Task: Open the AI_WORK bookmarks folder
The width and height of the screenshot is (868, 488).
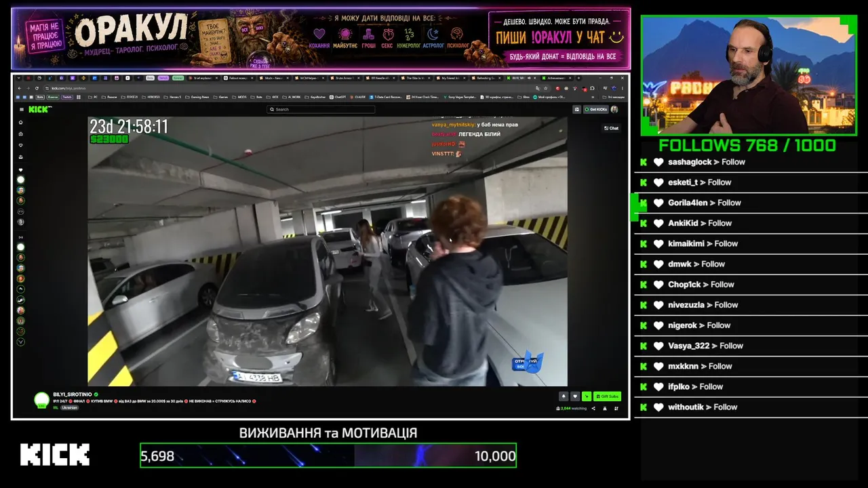Action: coord(293,97)
